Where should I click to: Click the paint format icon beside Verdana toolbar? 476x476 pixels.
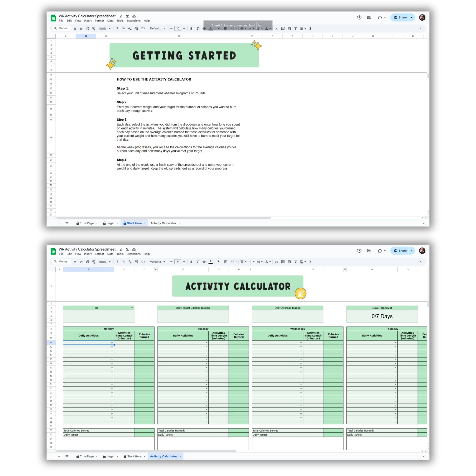(94, 262)
